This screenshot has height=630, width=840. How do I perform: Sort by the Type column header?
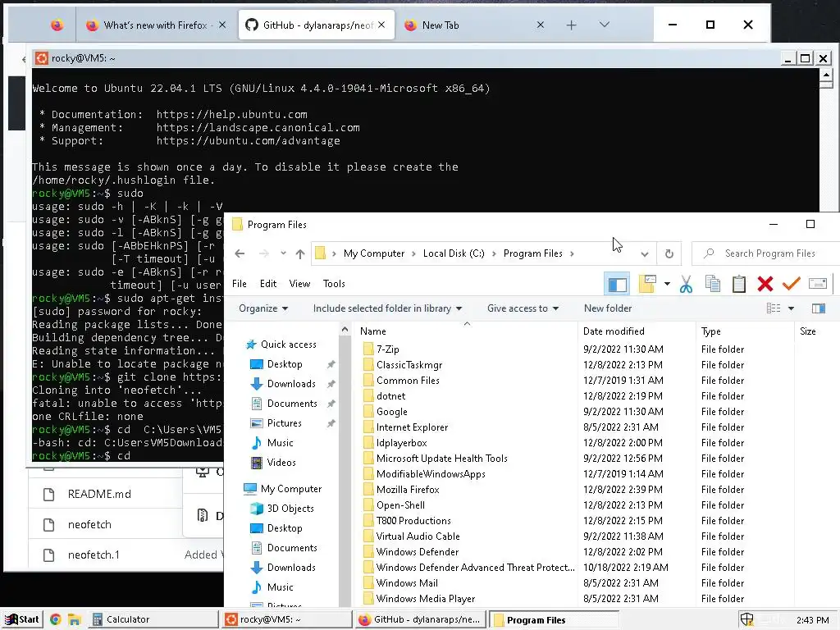pyautogui.click(x=711, y=331)
